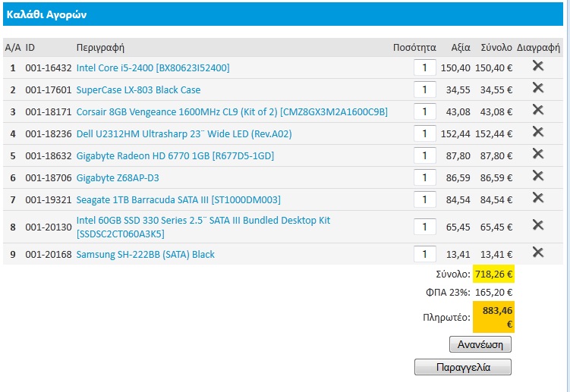Click the 152,44 € total for Dell monitor

click(x=493, y=134)
